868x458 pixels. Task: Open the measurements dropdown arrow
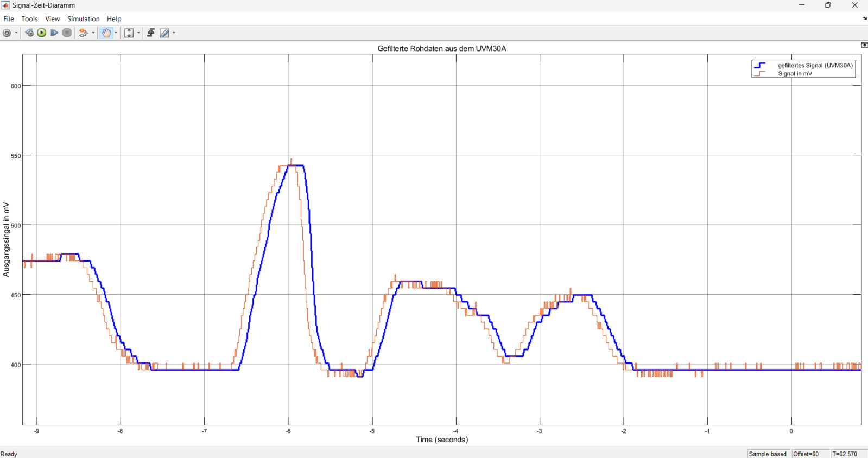click(174, 33)
